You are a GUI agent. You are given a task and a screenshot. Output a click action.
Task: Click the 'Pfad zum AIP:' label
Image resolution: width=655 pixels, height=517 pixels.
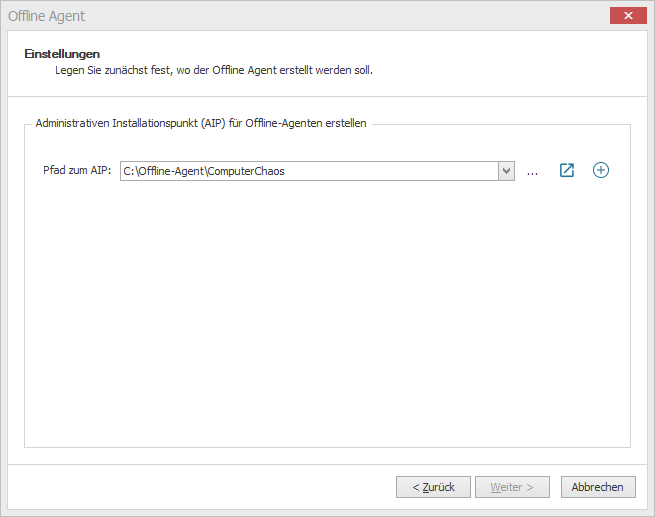[77, 171]
